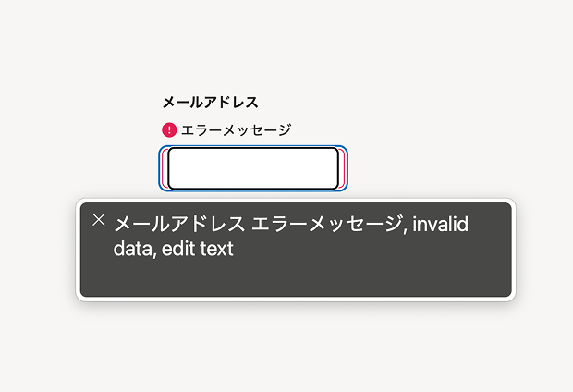
Task: Click the red exclamation error icon
Action: pos(169,130)
